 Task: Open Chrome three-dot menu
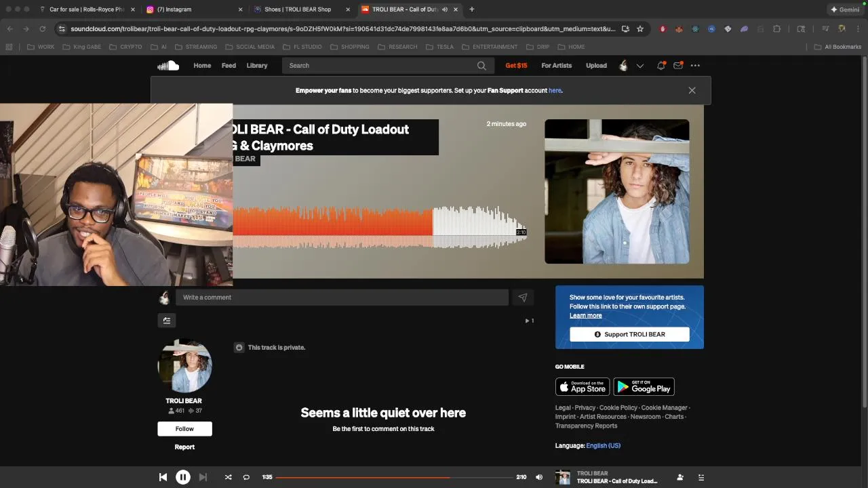coord(858,29)
